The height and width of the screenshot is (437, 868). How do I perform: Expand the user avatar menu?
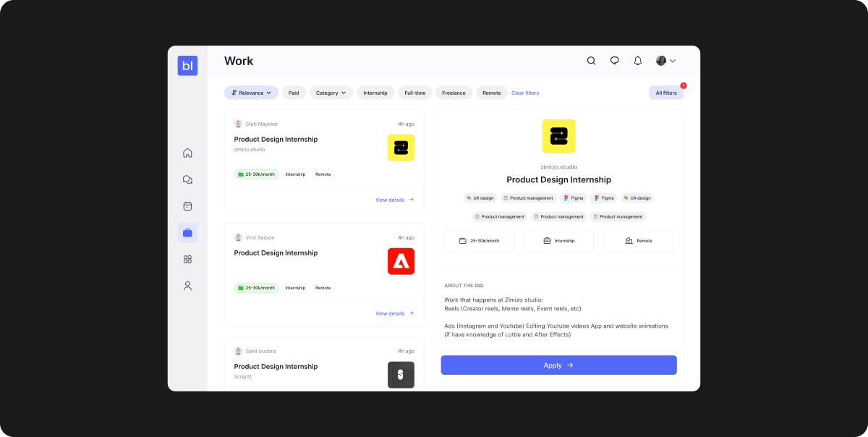coord(665,61)
